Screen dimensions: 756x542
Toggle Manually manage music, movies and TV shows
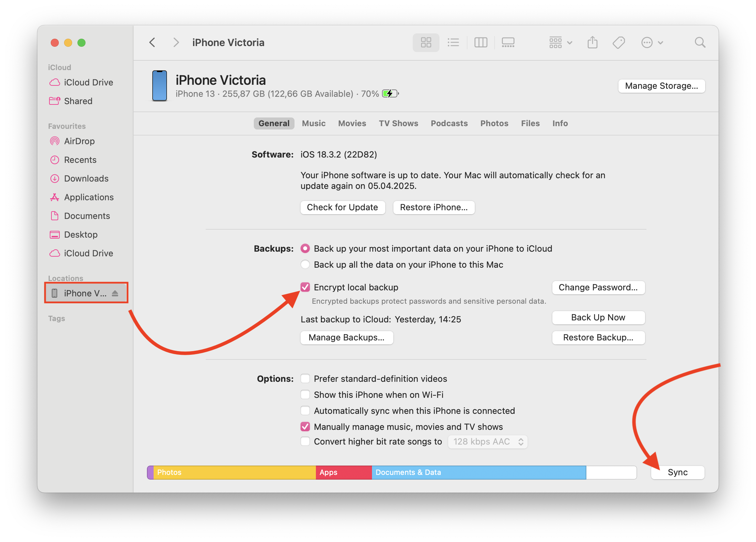[x=305, y=427]
